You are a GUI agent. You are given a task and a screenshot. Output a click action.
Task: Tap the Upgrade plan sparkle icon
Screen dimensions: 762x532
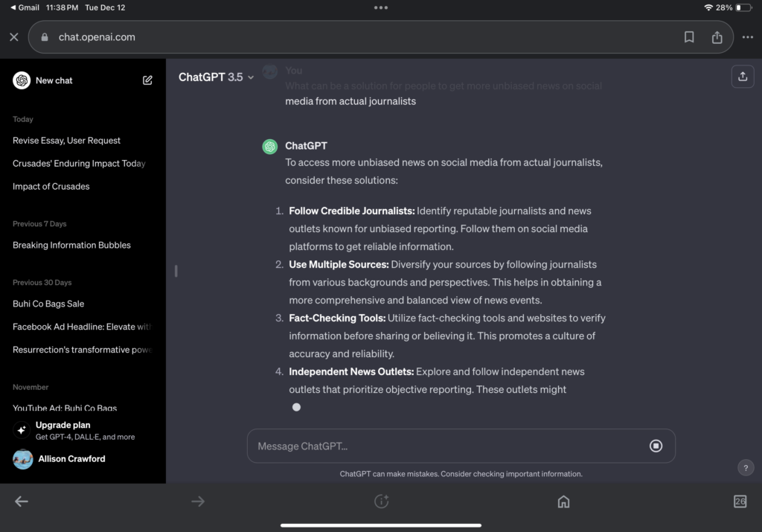(22, 430)
